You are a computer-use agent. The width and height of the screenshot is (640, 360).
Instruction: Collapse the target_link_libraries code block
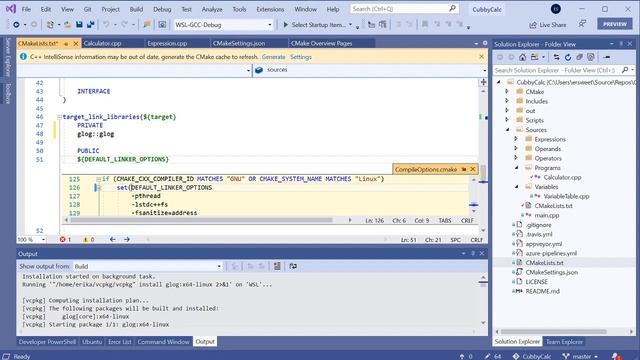59,117
